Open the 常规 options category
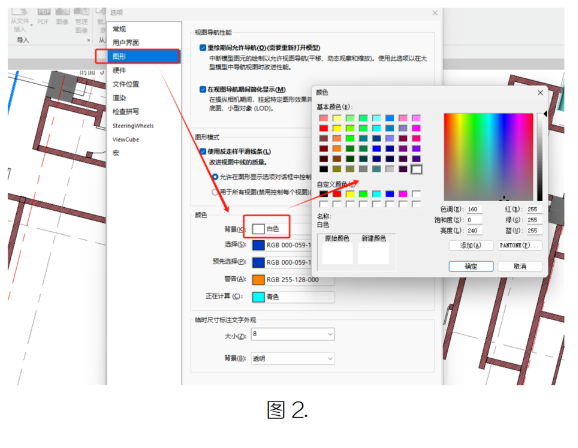The image size is (578, 448). coord(119,29)
